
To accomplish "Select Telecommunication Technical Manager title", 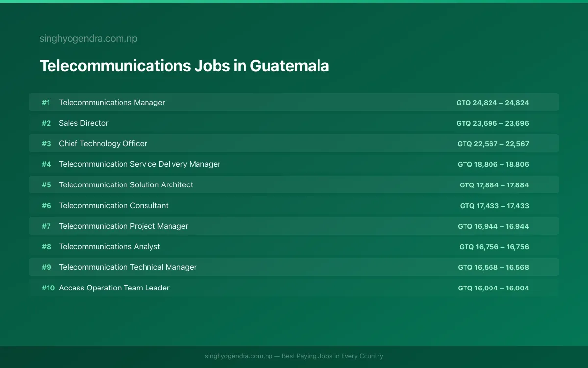I will pos(128,267).
